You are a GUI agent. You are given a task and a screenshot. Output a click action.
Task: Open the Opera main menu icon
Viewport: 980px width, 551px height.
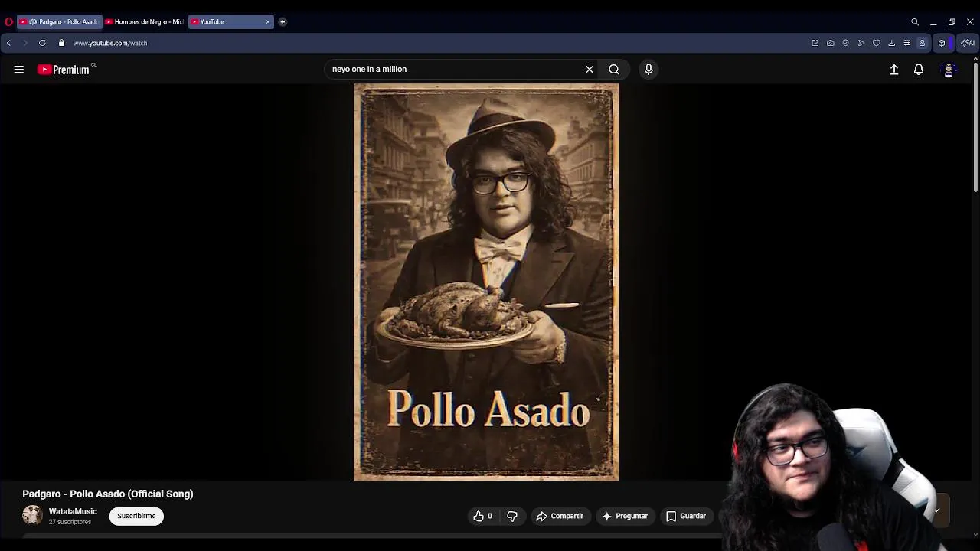point(8,22)
